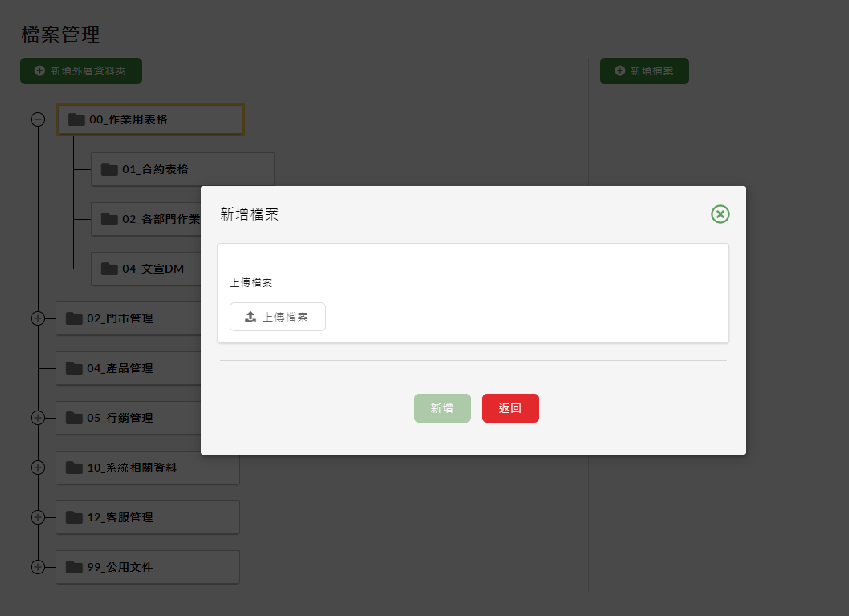This screenshot has width=849, height=616.
Task: Select the 12_客服管理 folder
Action: click(148, 517)
